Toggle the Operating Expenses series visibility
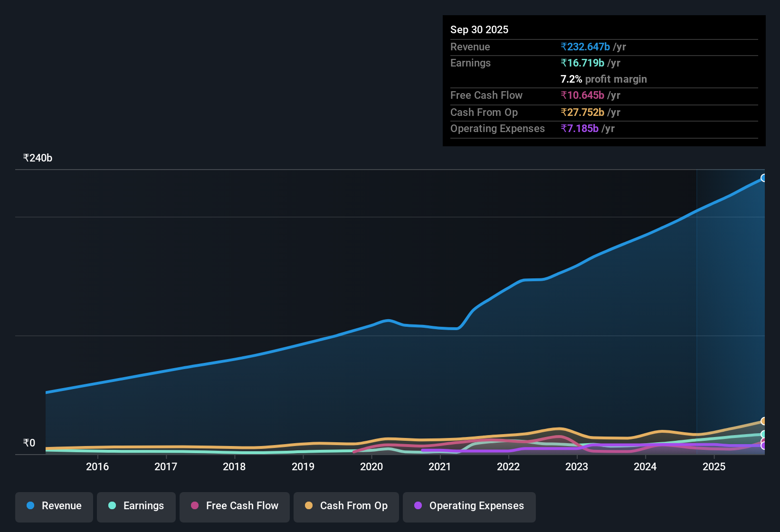The width and height of the screenshot is (780, 532). coord(469,506)
